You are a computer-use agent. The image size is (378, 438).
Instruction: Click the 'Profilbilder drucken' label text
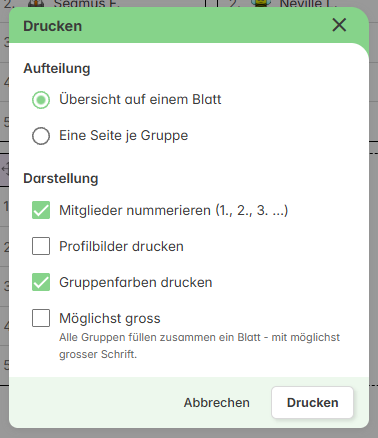121,246
